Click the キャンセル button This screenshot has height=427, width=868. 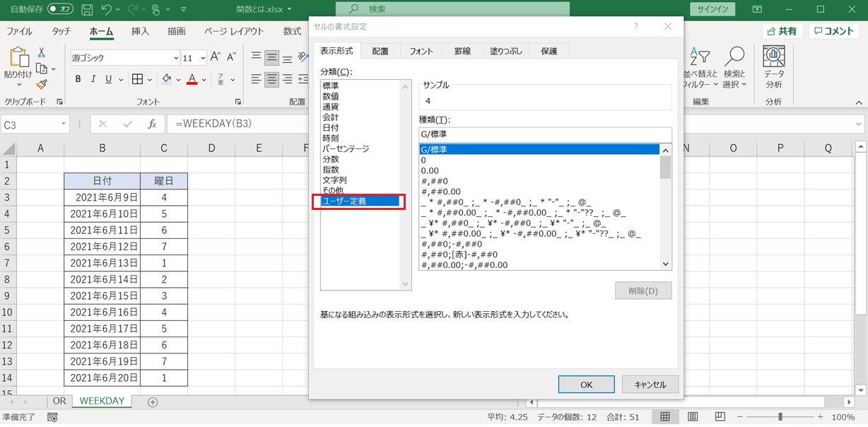[x=650, y=385]
